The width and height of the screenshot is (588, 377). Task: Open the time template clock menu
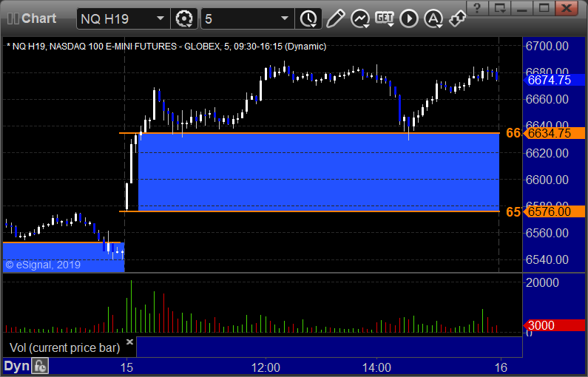click(x=308, y=18)
